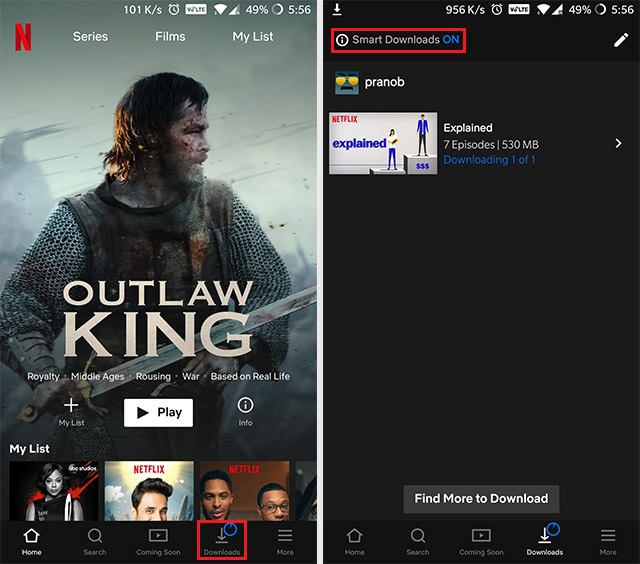The height and width of the screenshot is (564, 640).
Task: Tap the Royalty genre tag
Action: 43,376
